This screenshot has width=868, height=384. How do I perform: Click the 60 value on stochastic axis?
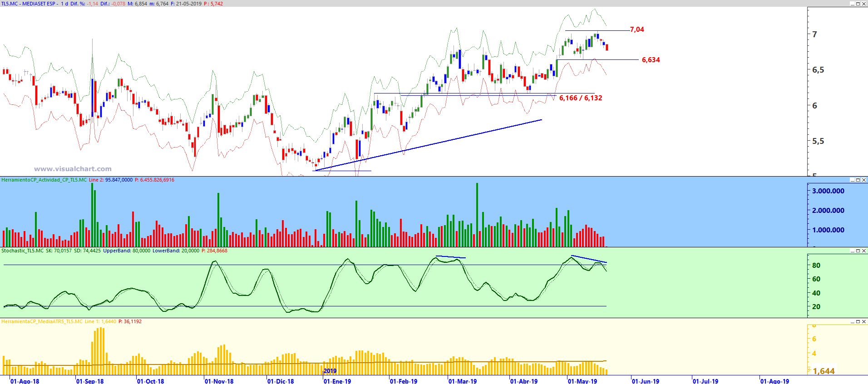point(816,279)
